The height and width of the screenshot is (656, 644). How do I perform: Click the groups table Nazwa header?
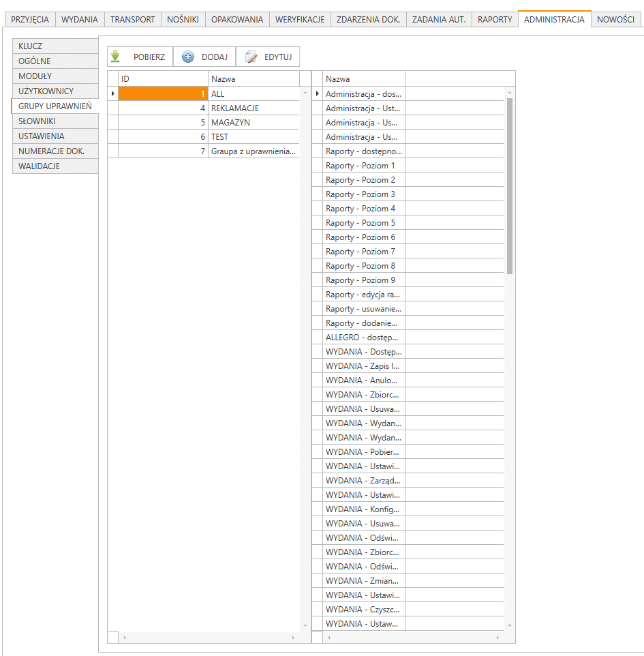pyautogui.click(x=254, y=78)
